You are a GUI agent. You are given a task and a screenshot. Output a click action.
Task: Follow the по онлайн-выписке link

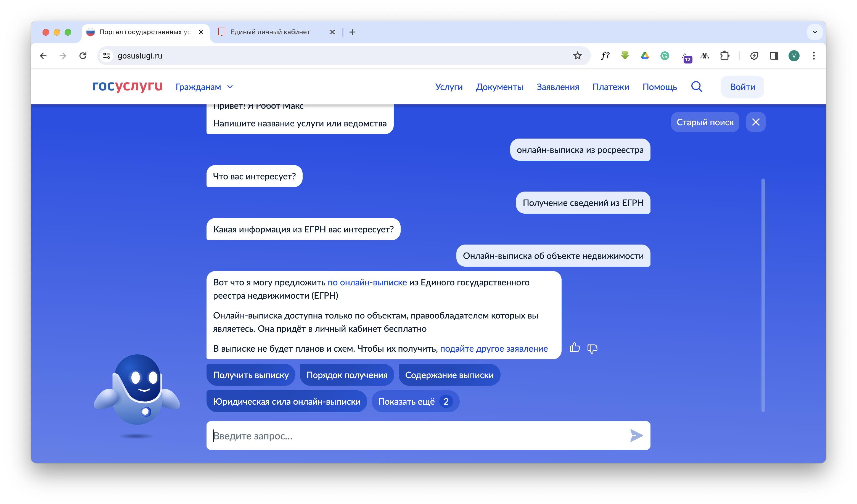point(367,283)
